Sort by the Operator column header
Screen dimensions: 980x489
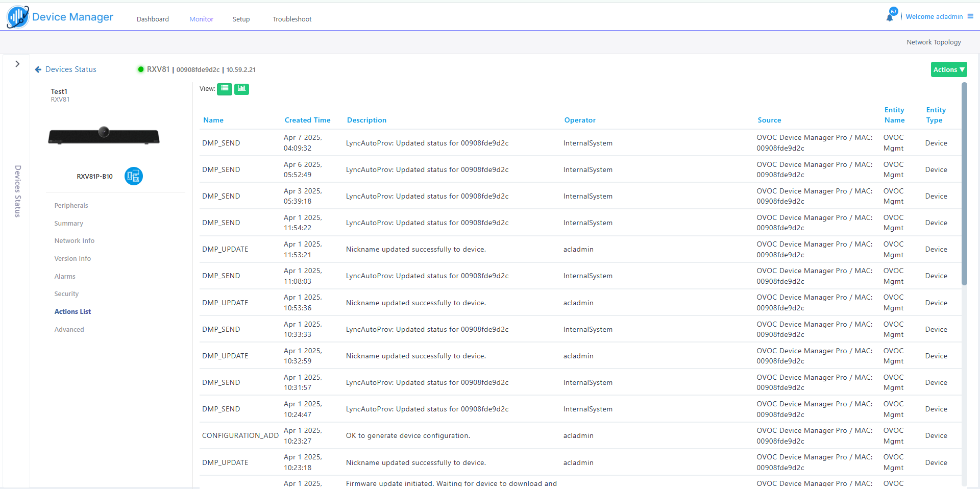pyautogui.click(x=580, y=120)
